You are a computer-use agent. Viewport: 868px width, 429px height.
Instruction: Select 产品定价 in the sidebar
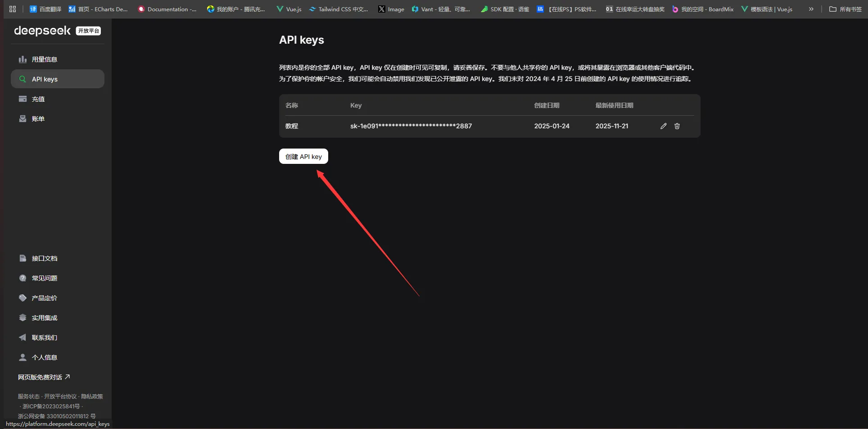[x=43, y=298]
